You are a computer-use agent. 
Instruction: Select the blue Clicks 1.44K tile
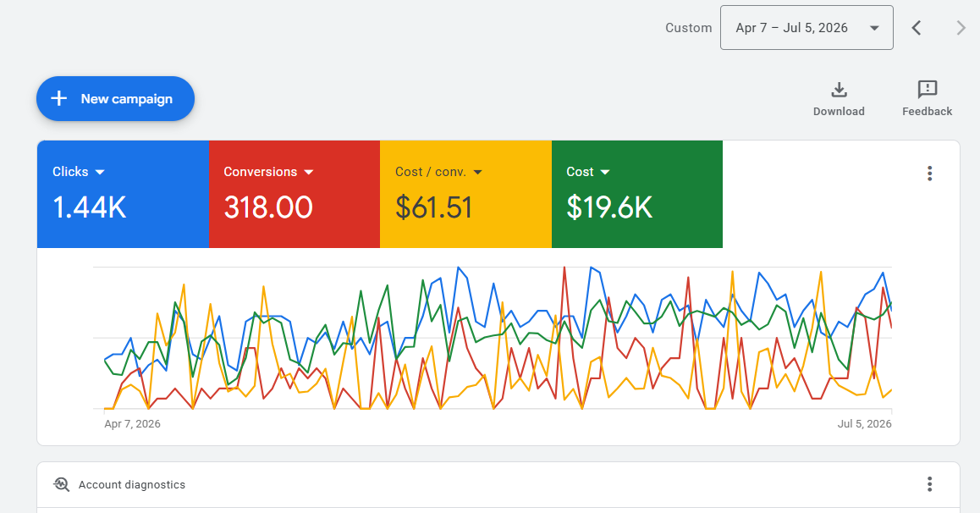click(x=123, y=195)
